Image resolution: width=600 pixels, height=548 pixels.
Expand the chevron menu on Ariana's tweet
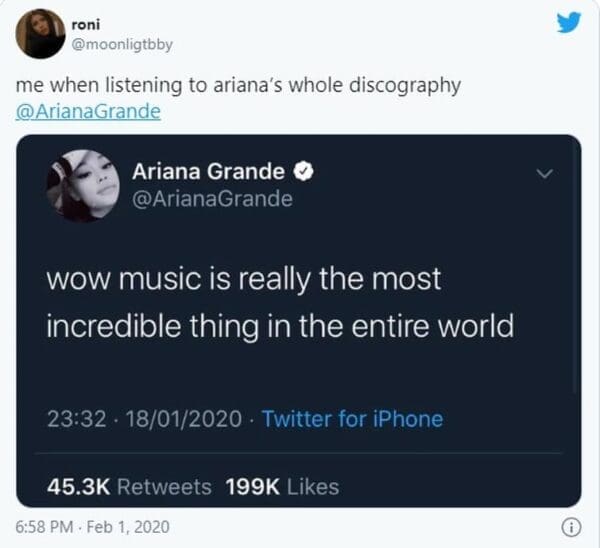point(544,174)
